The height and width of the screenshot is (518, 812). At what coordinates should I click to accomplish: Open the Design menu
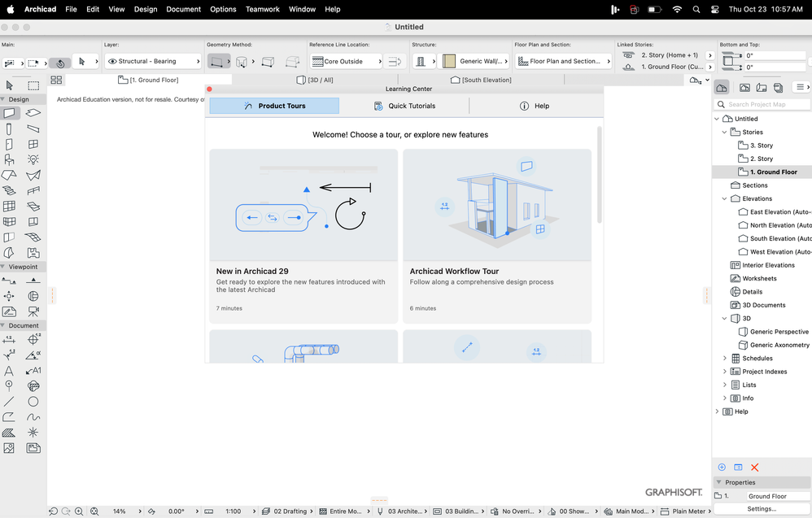pos(146,9)
